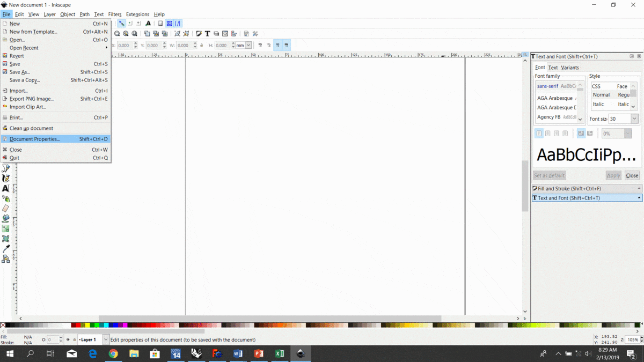Open the XML editor toolbar icon
Viewport: 644px width, 362px height.
(225, 34)
